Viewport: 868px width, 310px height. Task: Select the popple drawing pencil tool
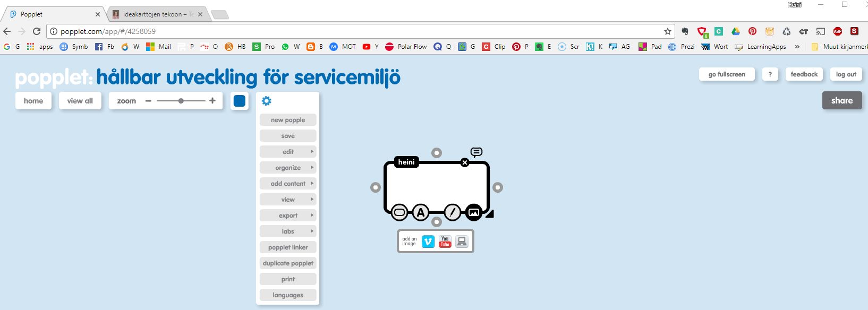pos(452,213)
